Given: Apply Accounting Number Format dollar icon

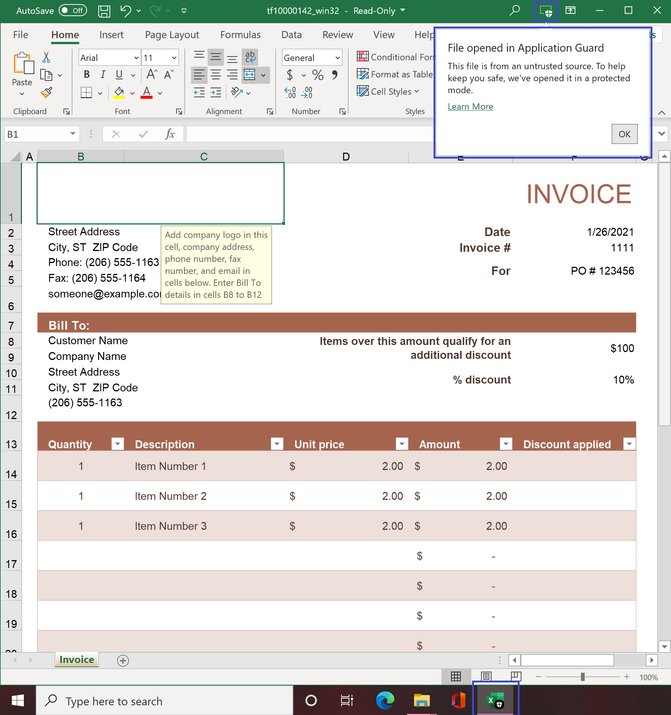Looking at the screenshot, I should tap(290, 75).
